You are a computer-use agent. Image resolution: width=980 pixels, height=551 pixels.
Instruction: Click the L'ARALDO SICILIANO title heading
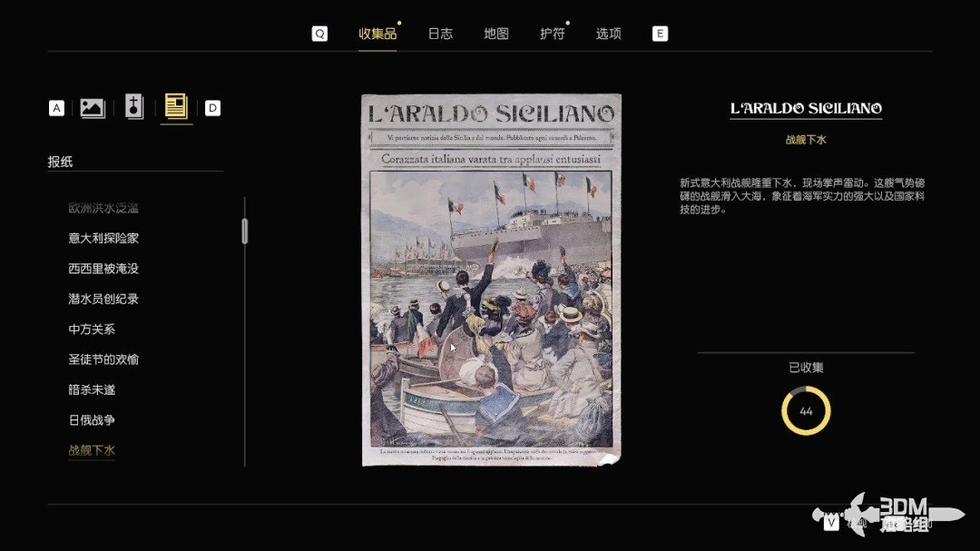(806, 108)
